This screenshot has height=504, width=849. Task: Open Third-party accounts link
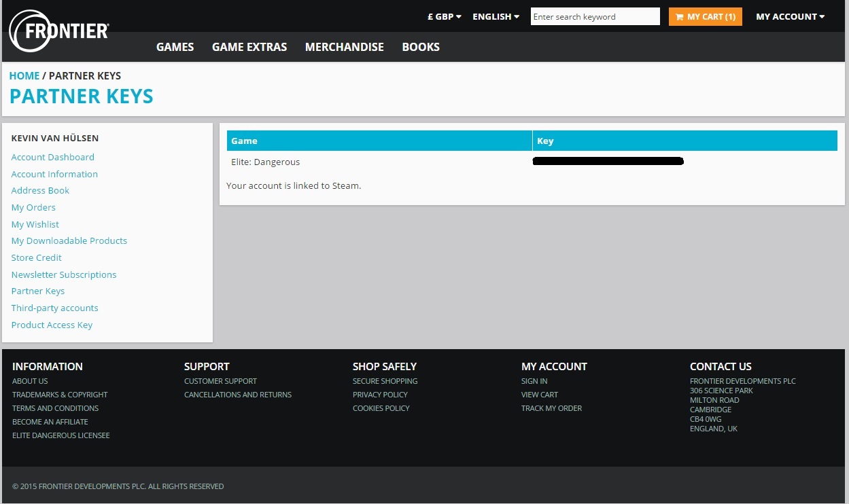click(54, 308)
